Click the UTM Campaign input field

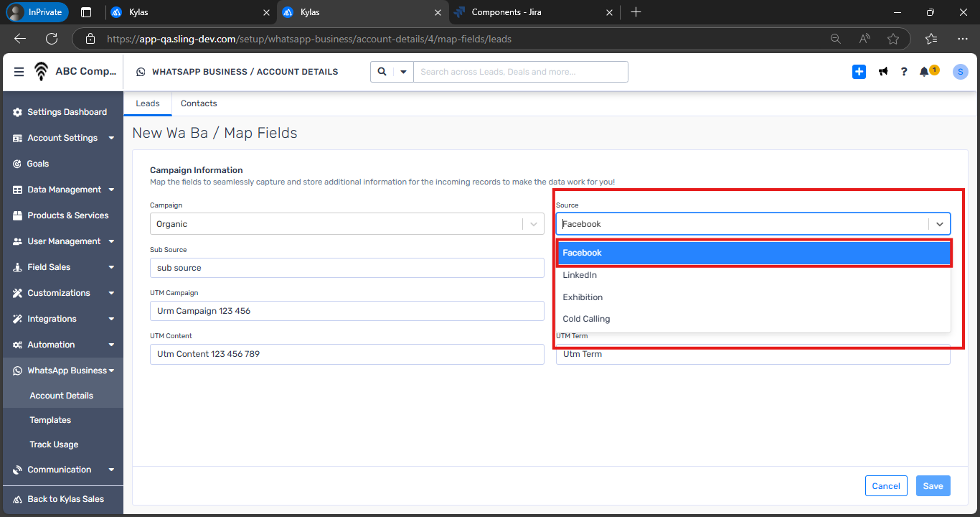click(x=347, y=311)
